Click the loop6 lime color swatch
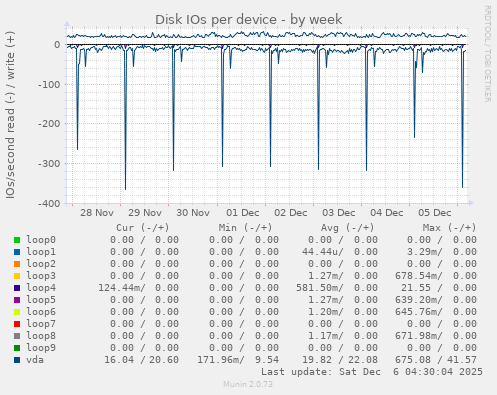Viewport: 497px width, 395px height. click(x=17, y=312)
